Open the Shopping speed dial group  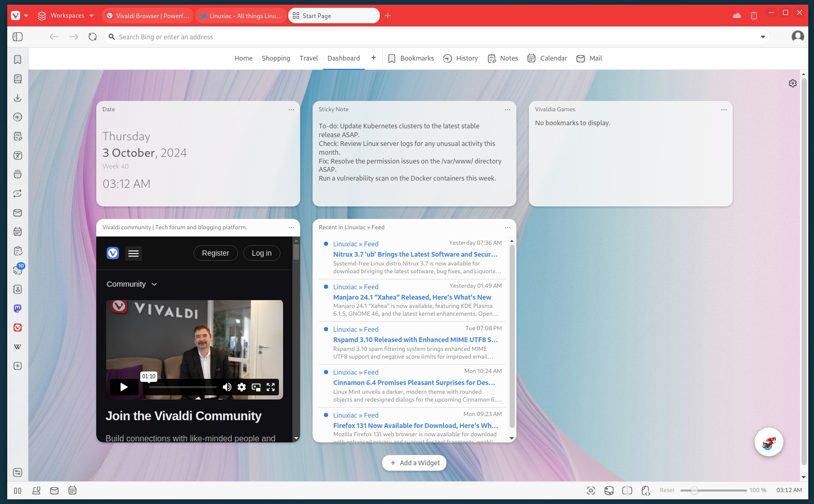pyautogui.click(x=276, y=58)
